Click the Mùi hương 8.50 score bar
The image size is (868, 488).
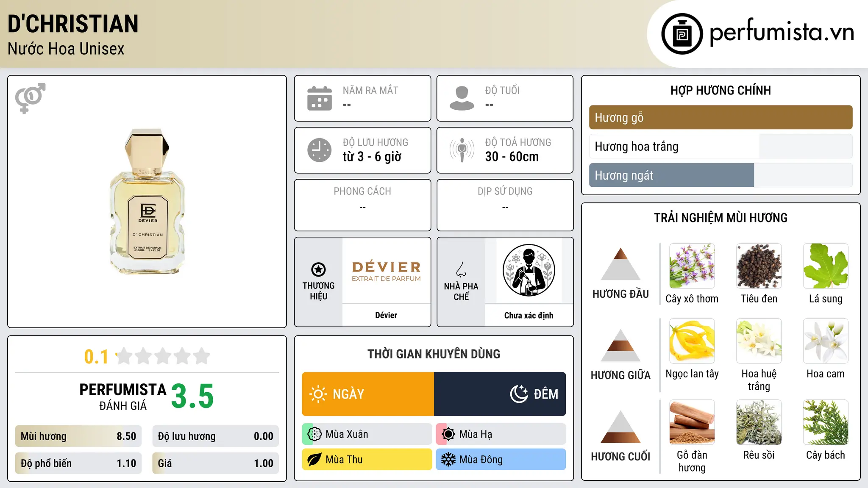(78, 436)
